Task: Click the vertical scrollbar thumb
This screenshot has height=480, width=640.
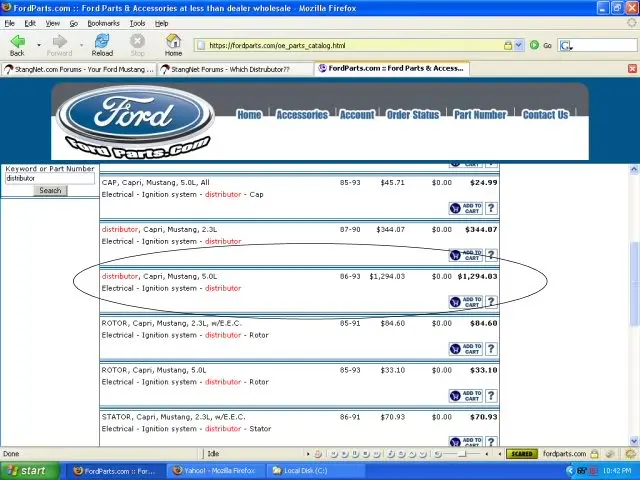Action: pos(634,282)
